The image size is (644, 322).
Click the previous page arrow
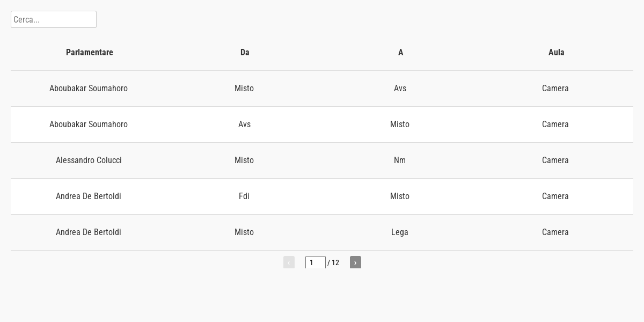289,262
